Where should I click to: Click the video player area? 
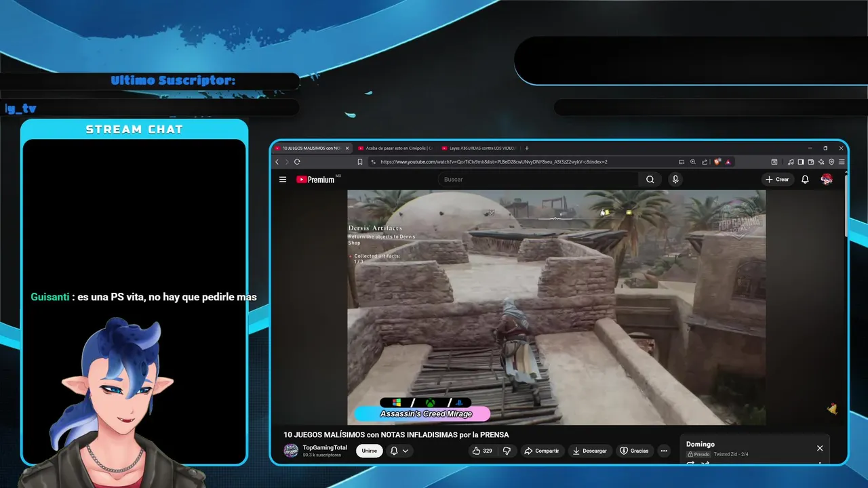point(556,307)
